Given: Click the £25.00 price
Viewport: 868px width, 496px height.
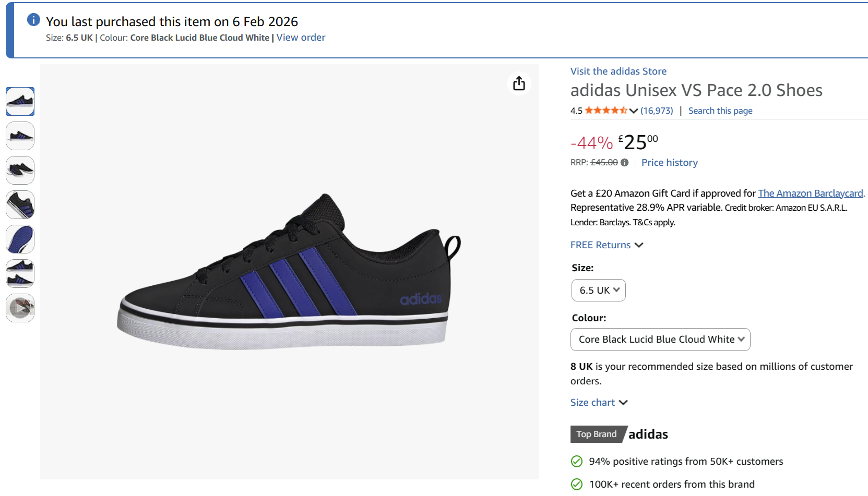Looking at the screenshot, I should click(638, 142).
